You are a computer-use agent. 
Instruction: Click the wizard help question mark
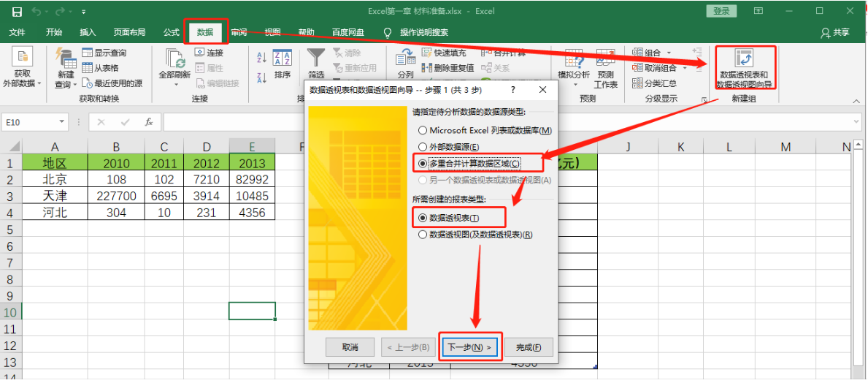512,90
